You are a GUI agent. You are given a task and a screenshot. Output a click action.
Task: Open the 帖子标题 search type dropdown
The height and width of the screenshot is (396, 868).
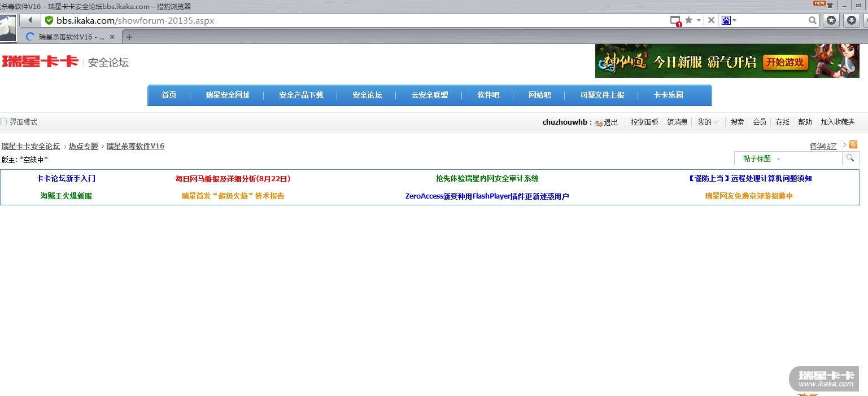point(761,159)
